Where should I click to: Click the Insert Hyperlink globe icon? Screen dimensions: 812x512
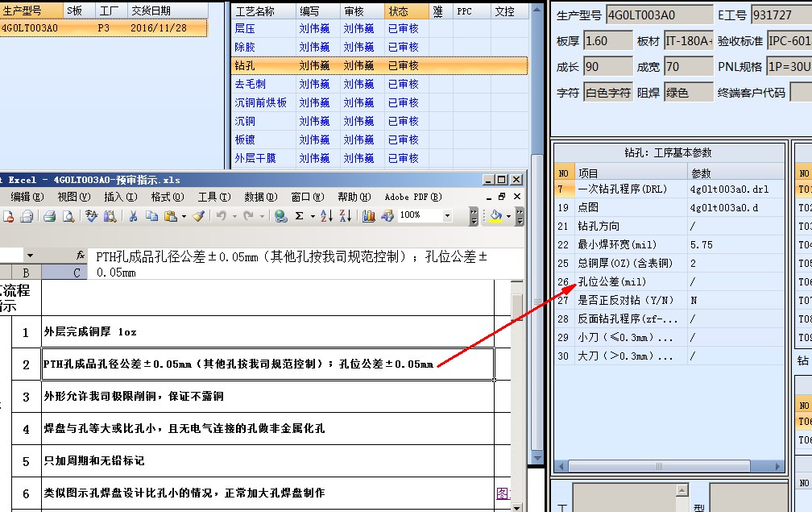280,216
